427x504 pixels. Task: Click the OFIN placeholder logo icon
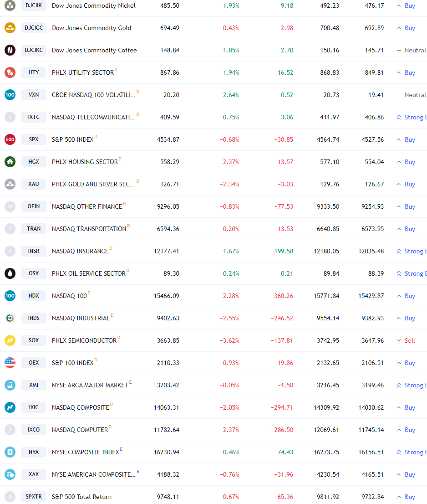click(10, 206)
